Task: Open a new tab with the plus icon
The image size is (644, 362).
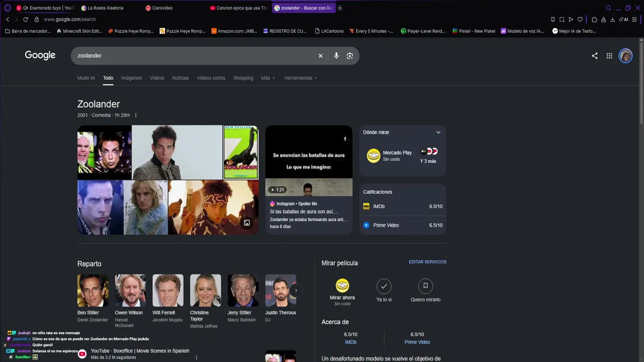Action: coord(340,8)
